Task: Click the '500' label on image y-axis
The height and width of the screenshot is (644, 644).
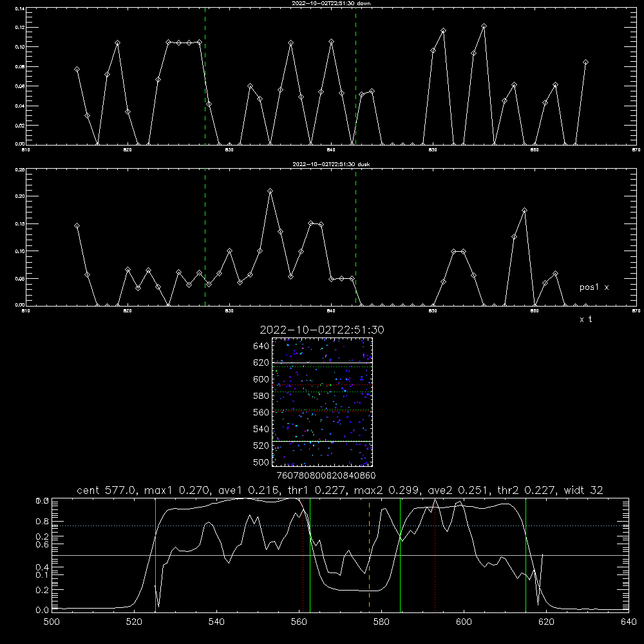Action: pyautogui.click(x=261, y=462)
